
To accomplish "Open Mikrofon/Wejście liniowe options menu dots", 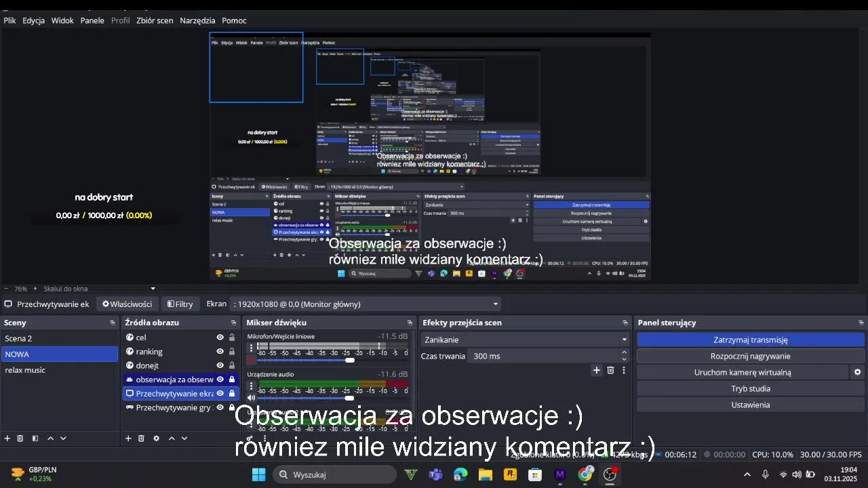I will [x=252, y=348].
